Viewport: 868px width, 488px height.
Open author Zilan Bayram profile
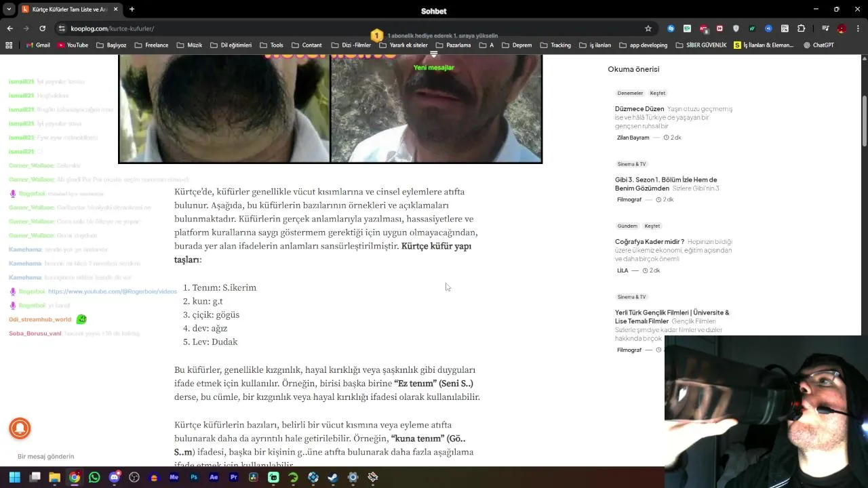tap(633, 138)
